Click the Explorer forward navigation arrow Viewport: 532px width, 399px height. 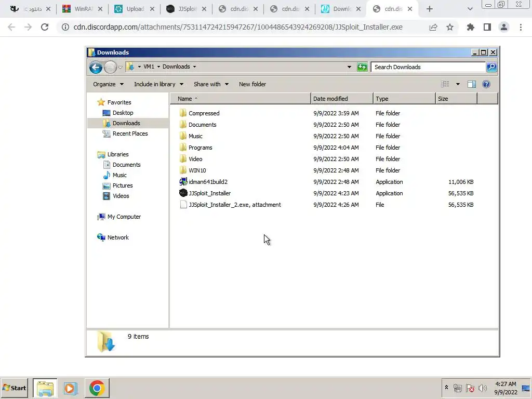pyautogui.click(x=110, y=67)
